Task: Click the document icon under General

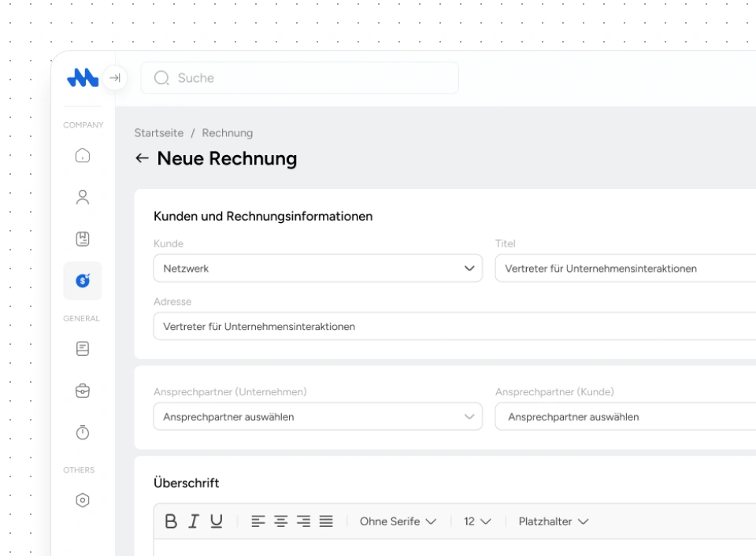Action: (83, 348)
